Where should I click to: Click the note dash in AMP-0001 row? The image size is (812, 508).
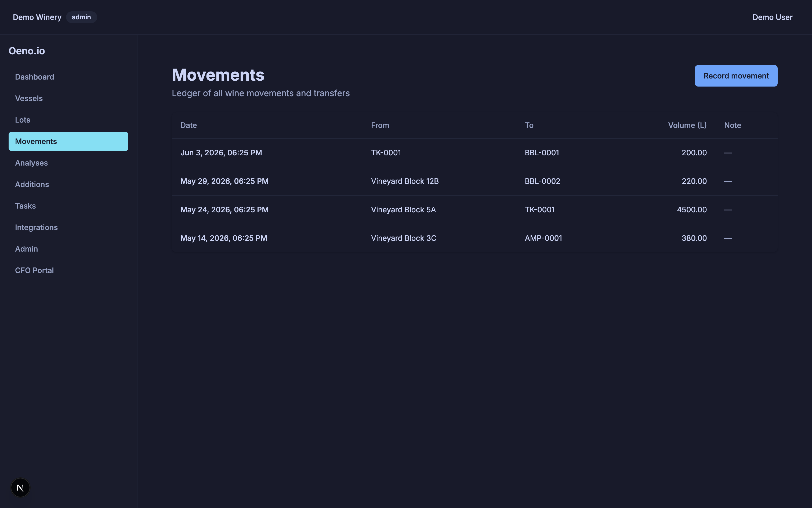(728, 239)
